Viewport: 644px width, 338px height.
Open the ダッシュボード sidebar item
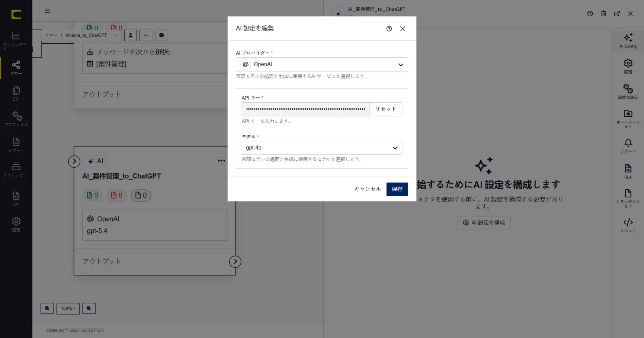click(16, 40)
